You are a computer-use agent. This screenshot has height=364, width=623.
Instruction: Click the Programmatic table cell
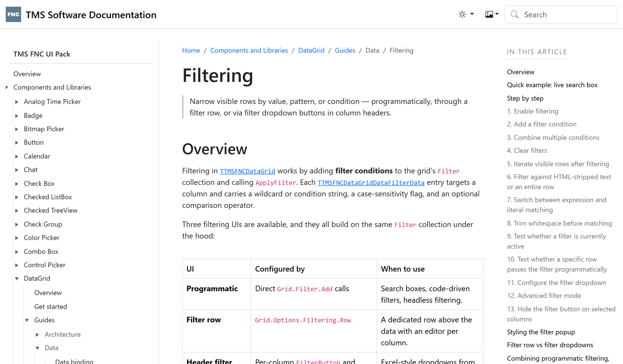216,294
